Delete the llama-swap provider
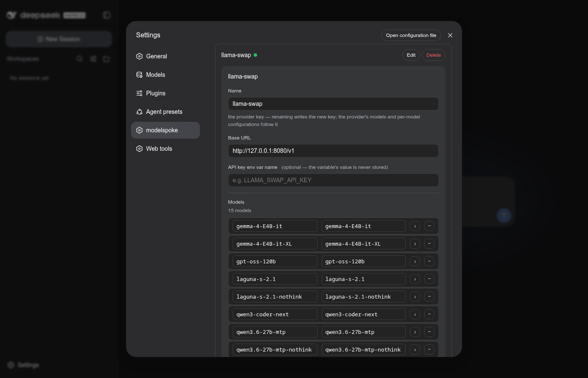This screenshot has width=588, height=378. point(433,55)
